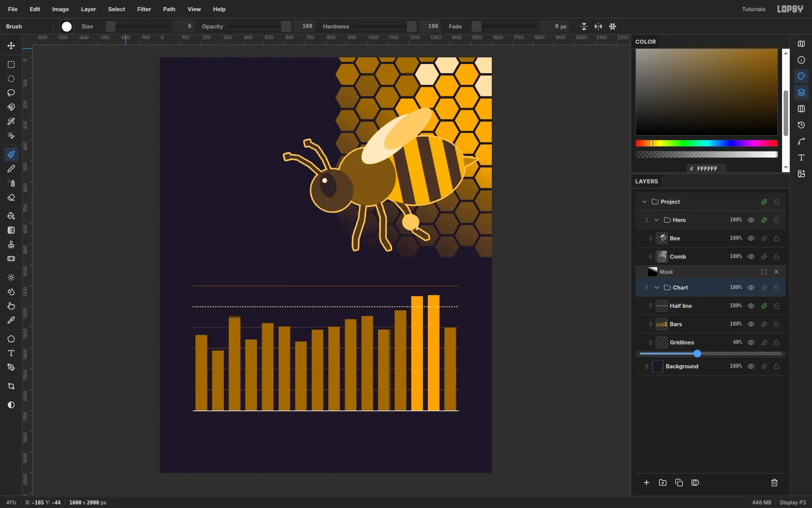
Task: Toggle visibility of the Hero group
Action: click(751, 220)
